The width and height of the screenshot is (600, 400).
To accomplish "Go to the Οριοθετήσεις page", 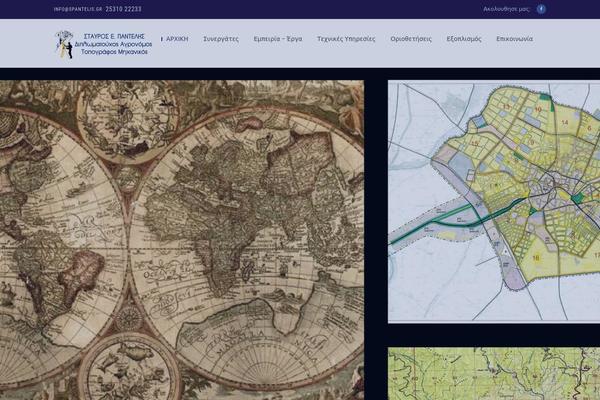I will point(411,39).
